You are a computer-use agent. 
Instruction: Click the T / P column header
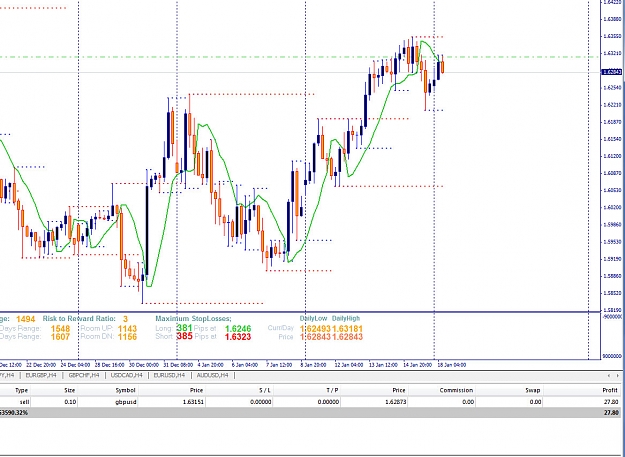click(x=332, y=390)
